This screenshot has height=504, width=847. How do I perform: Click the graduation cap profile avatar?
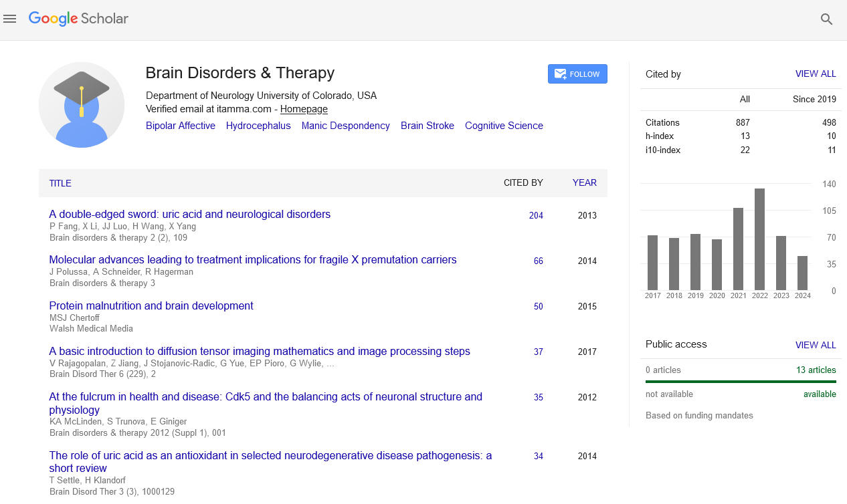click(x=82, y=105)
